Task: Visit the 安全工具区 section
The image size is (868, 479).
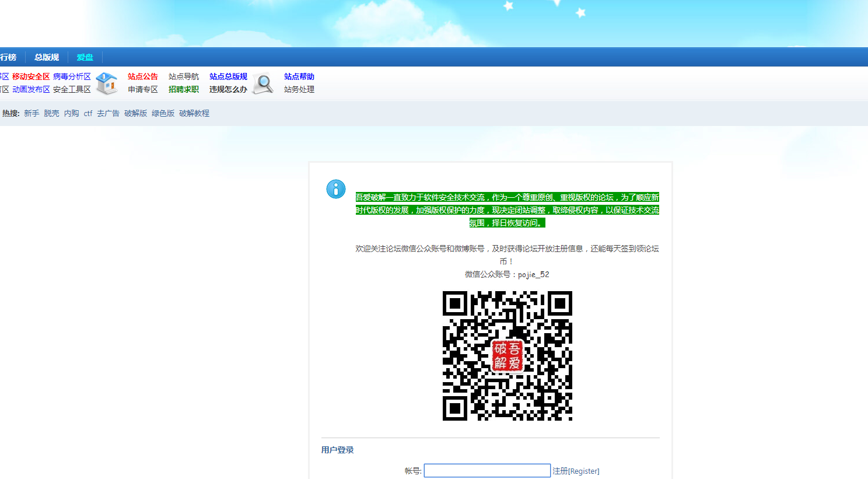Action: click(x=72, y=89)
